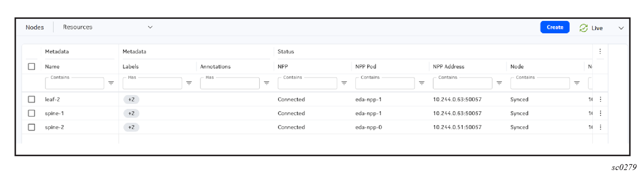
Task: Expand the chevron next to Live
Action: [x=621, y=28]
